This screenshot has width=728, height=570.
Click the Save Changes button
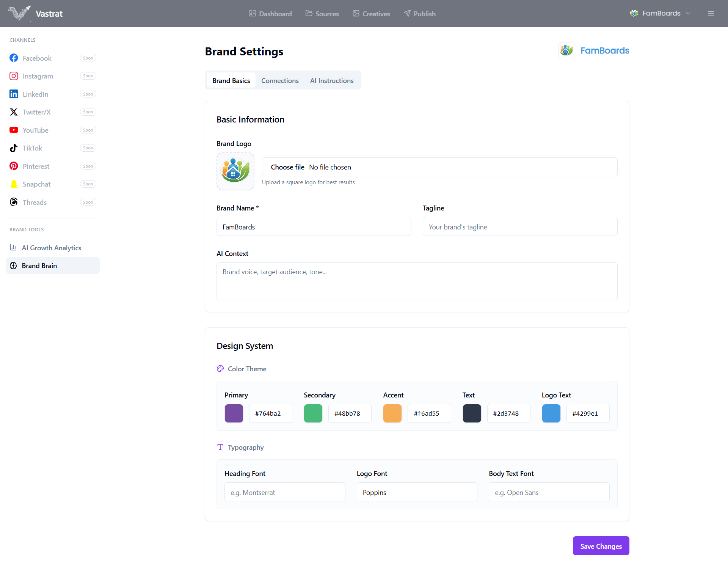click(x=601, y=546)
